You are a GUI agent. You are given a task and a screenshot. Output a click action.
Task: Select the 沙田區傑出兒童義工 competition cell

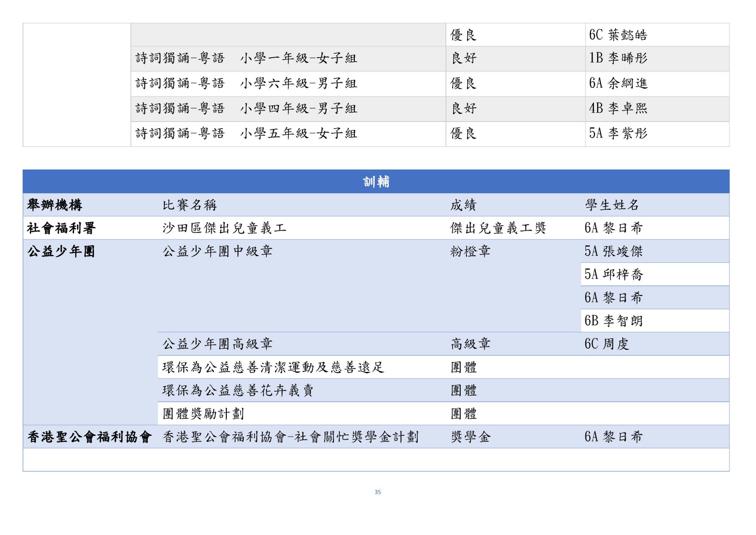(x=224, y=228)
